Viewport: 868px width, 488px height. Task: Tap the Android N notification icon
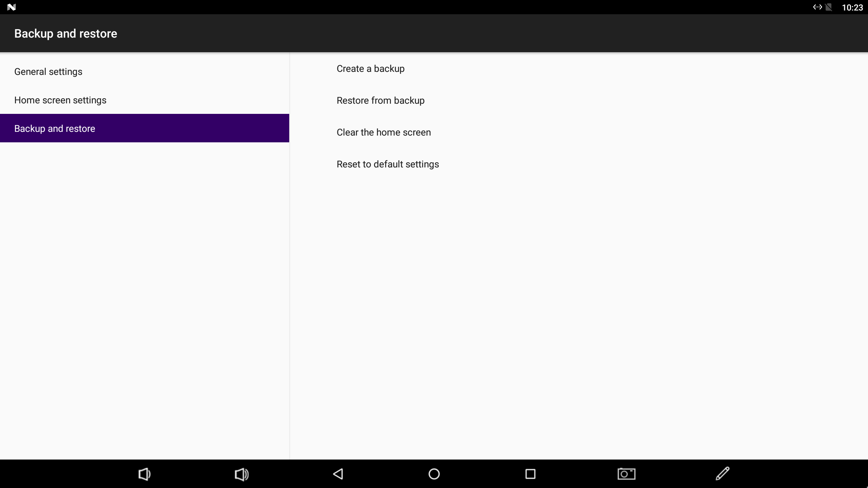click(x=12, y=7)
